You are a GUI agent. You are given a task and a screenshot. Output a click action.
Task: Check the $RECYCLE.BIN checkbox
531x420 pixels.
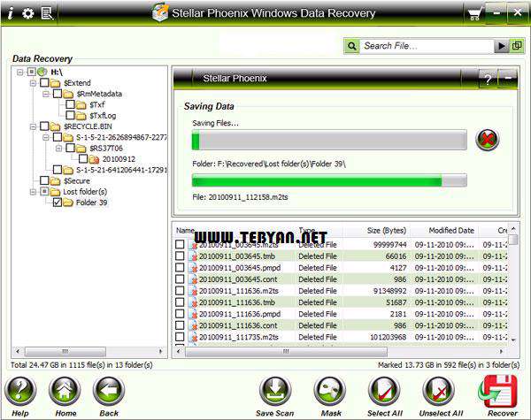[44, 126]
